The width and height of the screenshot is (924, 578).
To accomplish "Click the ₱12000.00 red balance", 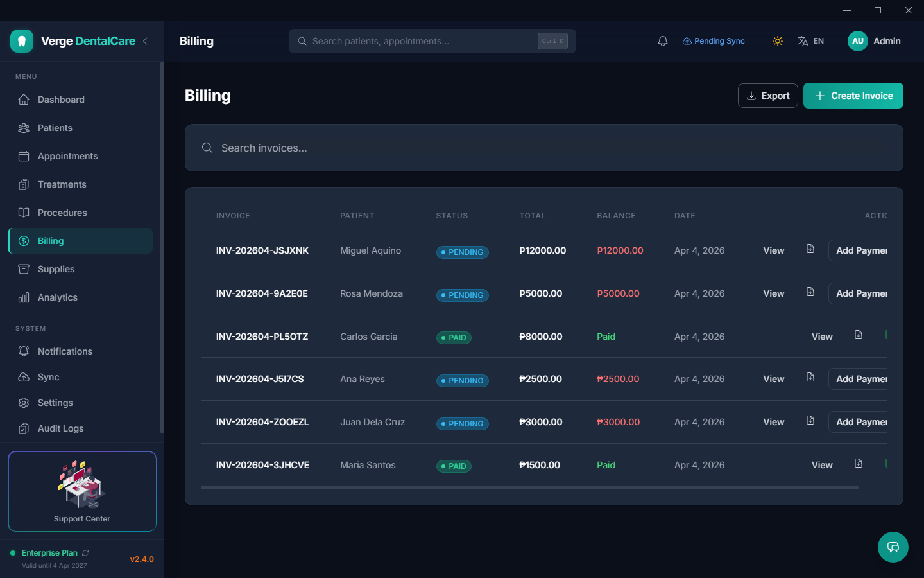I will click(x=620, y=250).
